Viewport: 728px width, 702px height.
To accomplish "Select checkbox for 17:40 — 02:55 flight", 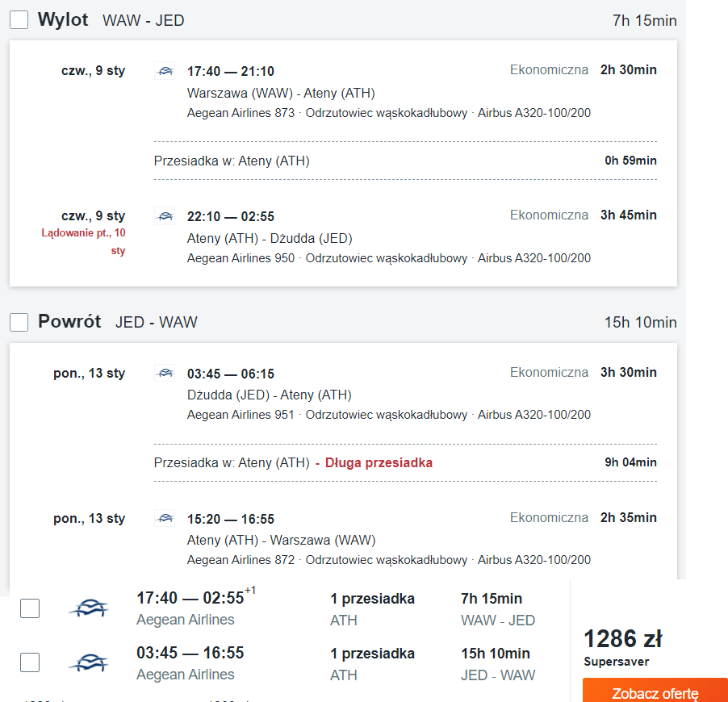I will point(30,608).
